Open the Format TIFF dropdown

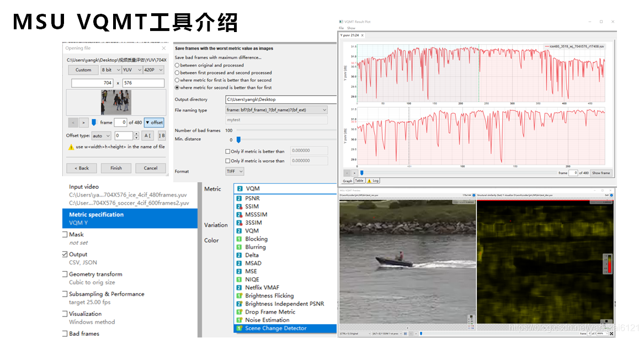[x=235, y=171]
